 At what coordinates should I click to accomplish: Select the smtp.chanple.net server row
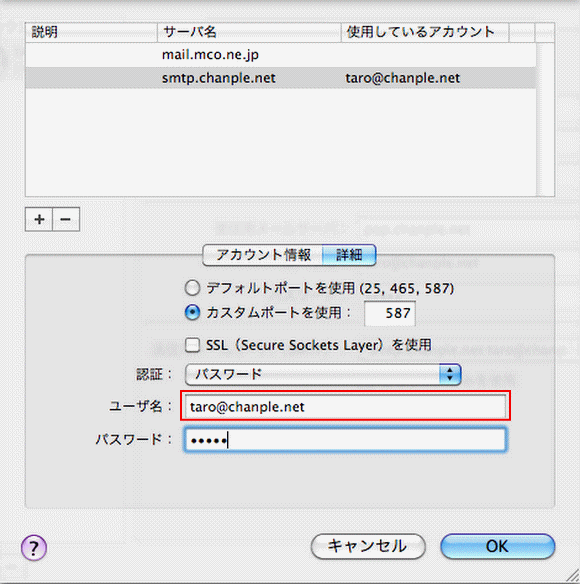point(281,78)
